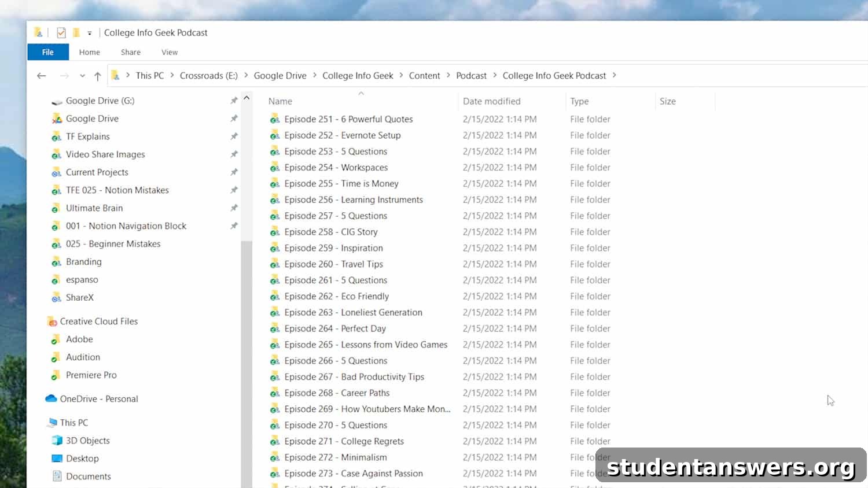Click Episode 255 - Time is Money folder icon
Viewport: 868px width, 488px height.
pyautogui.click(x=275, y=184)
